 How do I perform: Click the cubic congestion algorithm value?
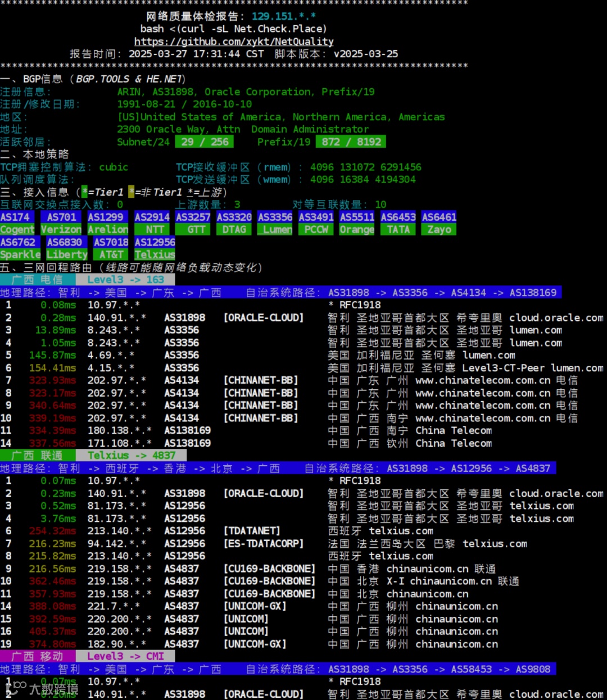pyautogui.click(x=114, y=167)
